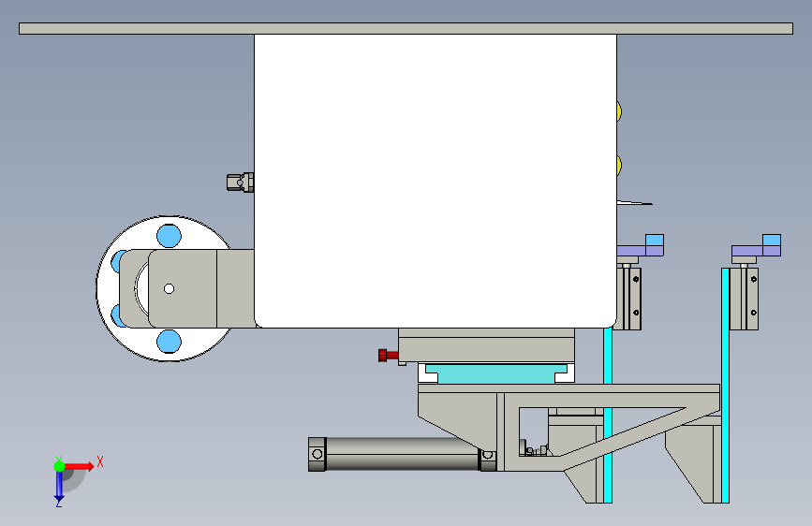Select the cylinder's left end cap
Screen dimensions: 812x526
tap(317, 454)
